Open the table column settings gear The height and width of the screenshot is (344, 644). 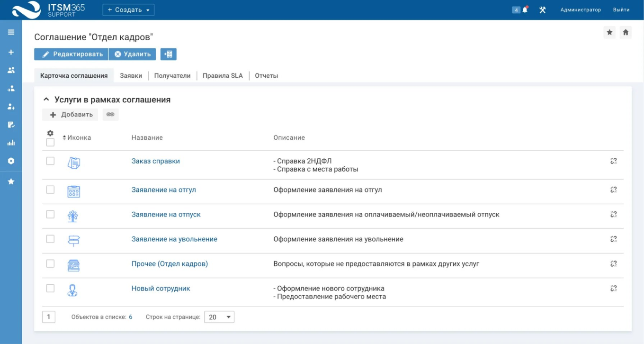point(50,133)
